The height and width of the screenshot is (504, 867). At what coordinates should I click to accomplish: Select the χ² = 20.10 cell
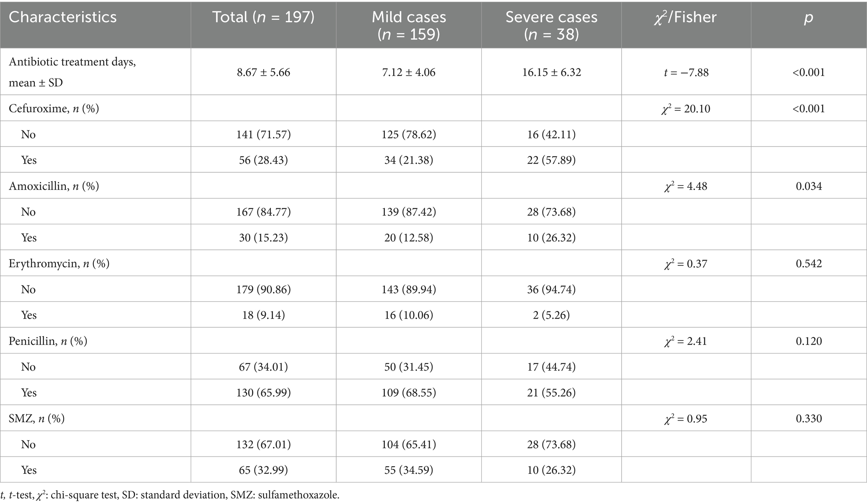686,109
